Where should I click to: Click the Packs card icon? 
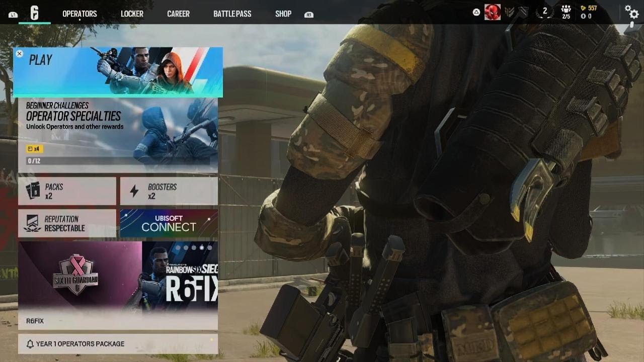click(x=33, y=191)
